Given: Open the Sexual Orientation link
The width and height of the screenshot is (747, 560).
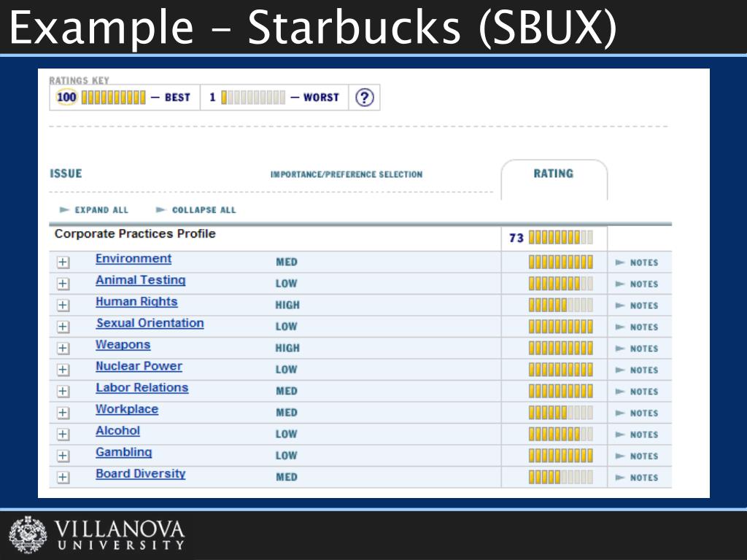Looking at the screenshot, I should coord(150,323).
